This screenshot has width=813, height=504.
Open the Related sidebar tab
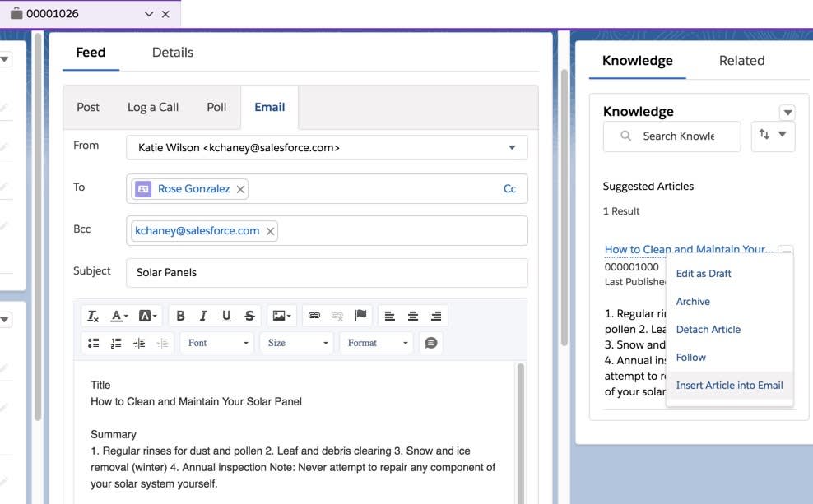pyautogui.click(x=742, y=61)
